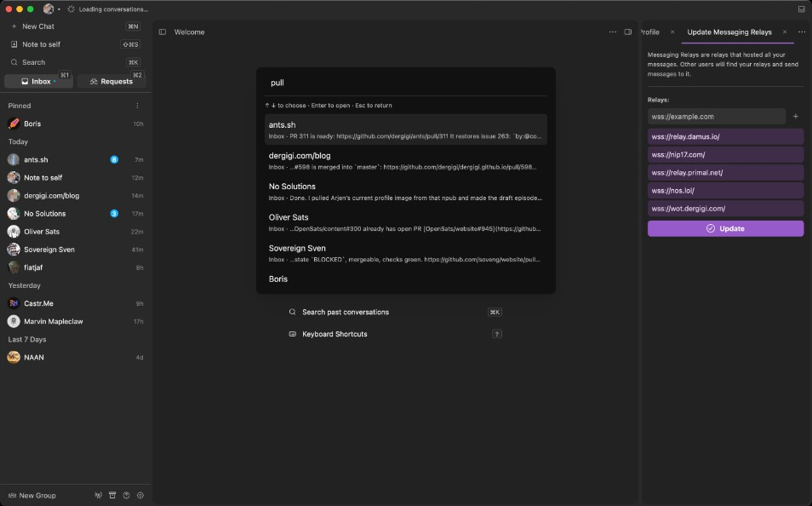Select the Welcome tab title

[x=190, y=32]
